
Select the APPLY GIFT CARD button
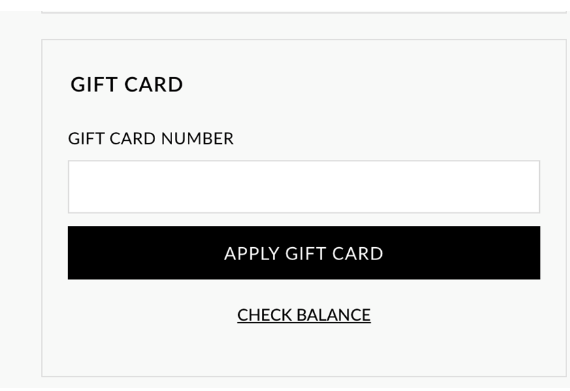[x=304, y=253]
